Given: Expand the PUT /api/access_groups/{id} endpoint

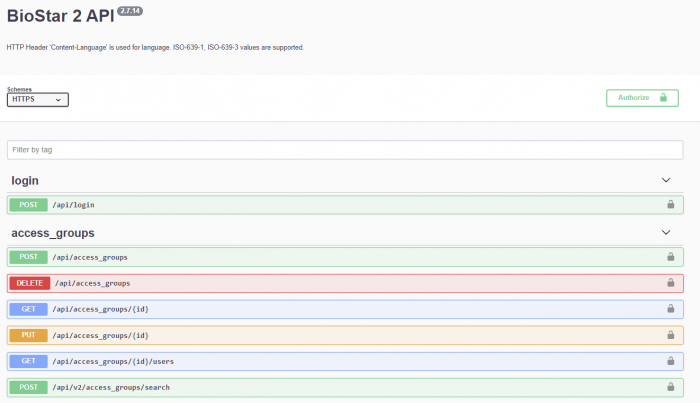Looking at the screenshot, I should (300, 335).
